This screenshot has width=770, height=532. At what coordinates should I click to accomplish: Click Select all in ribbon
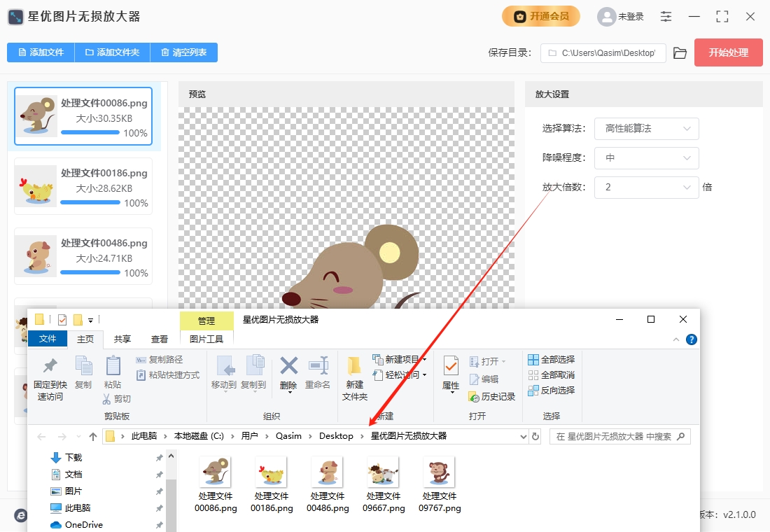(551, 360)
